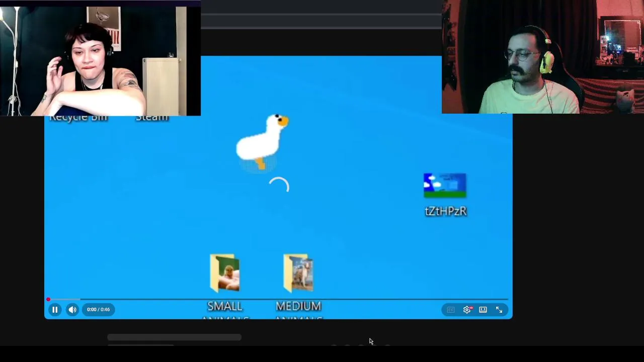Click the 0:00 / 0:46 time display

click(x=98, y=310)
